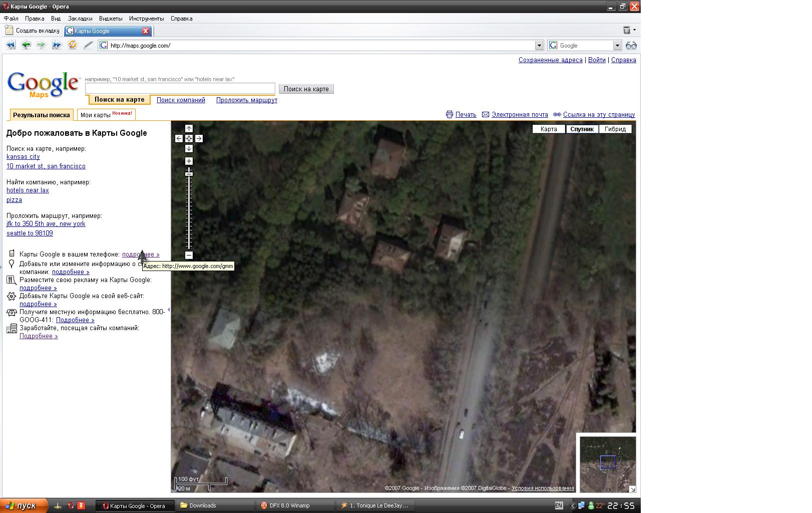
Task: Zoom out using the map minus button
Action: [189, 255]
